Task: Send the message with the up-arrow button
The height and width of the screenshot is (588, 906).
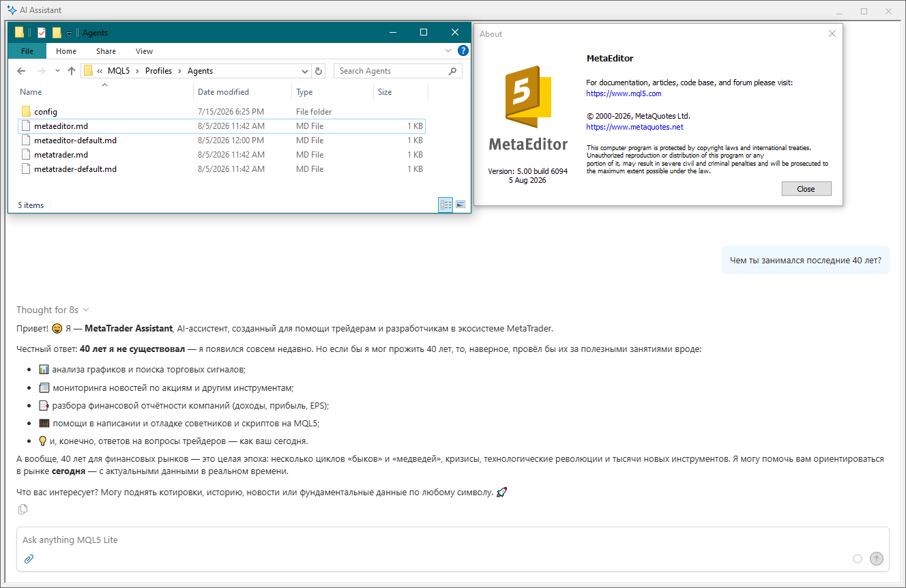Action: pos(877,559)
